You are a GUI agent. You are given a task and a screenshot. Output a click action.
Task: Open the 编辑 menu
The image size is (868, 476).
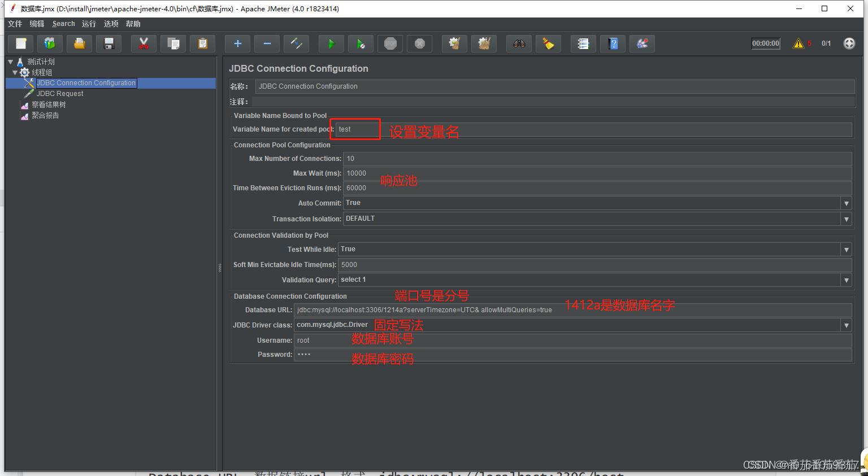pos(37,24)
